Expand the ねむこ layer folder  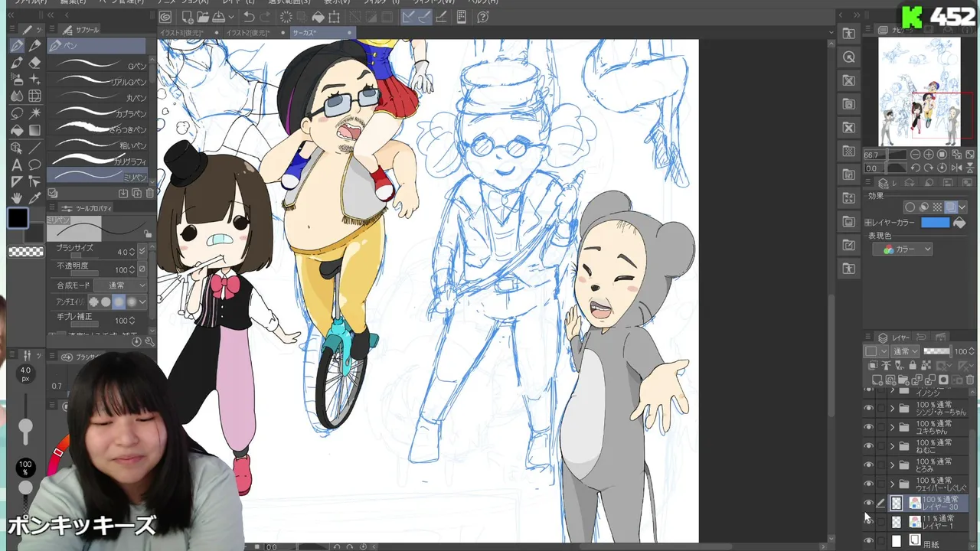(892, 446)
